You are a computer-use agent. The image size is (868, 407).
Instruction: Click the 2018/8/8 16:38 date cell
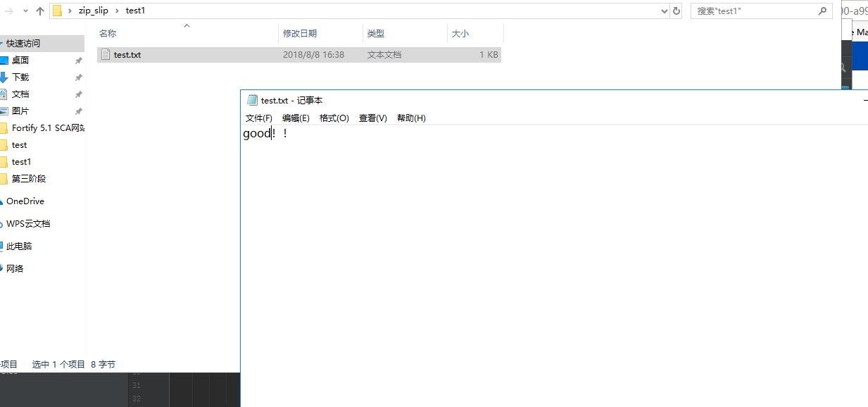point(313,54)
